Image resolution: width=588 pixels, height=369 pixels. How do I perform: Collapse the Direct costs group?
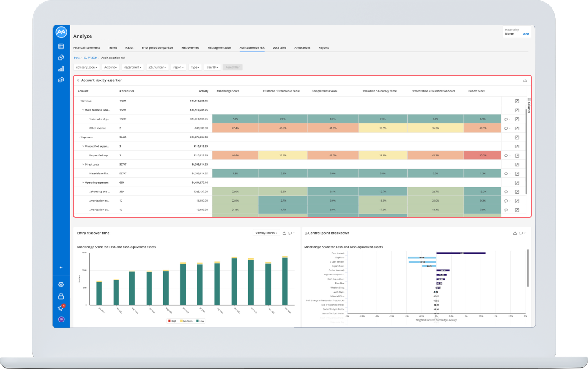[83, 164]
